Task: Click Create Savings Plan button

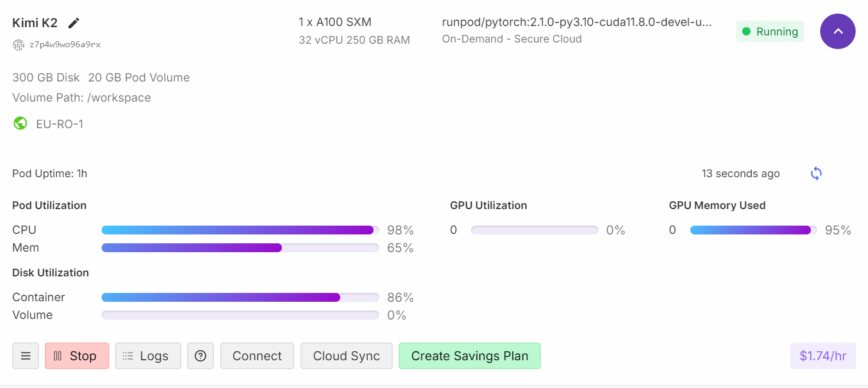Action: coord(469,356)
